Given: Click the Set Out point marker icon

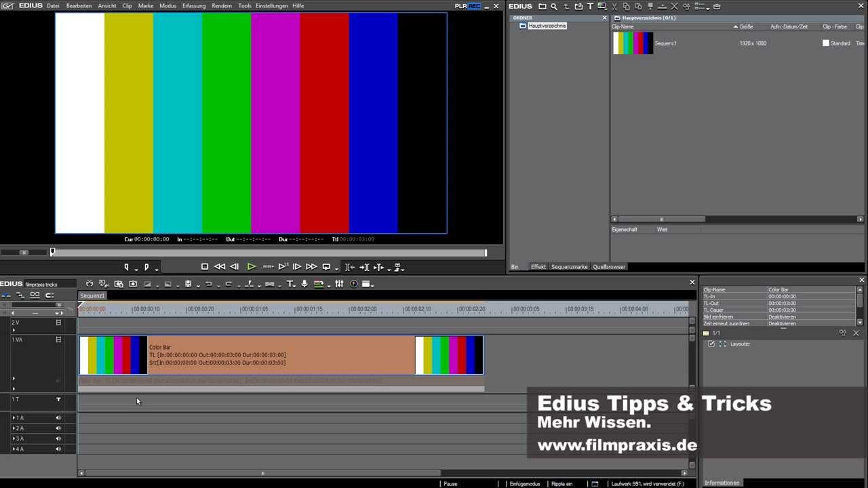Looking at the screenshot, I should pos(146,267).
